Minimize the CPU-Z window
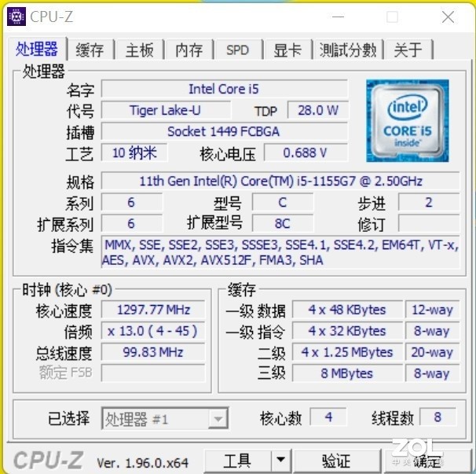Viewport: 476px width, 474px height. [339, 17]
